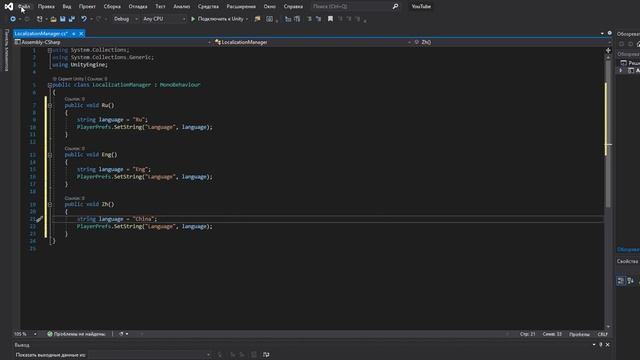Open the Справка menu
Viewport: 640px width, 360px height.
coord(293,7)
